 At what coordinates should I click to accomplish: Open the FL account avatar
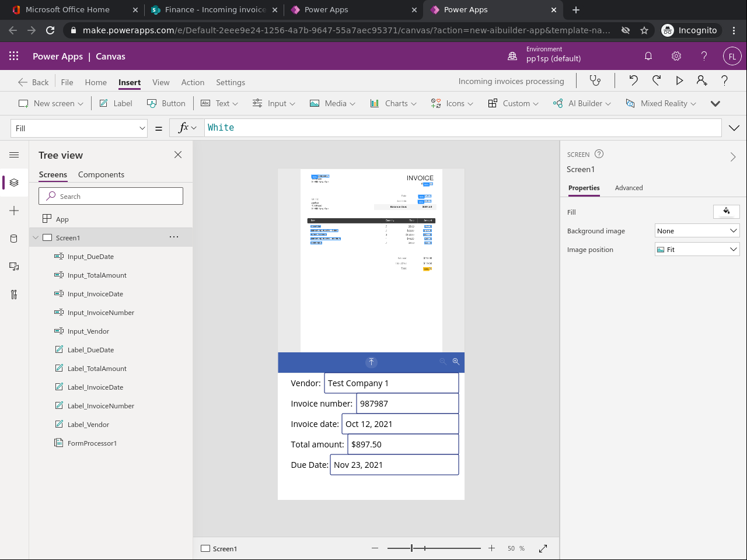point(732,57)
